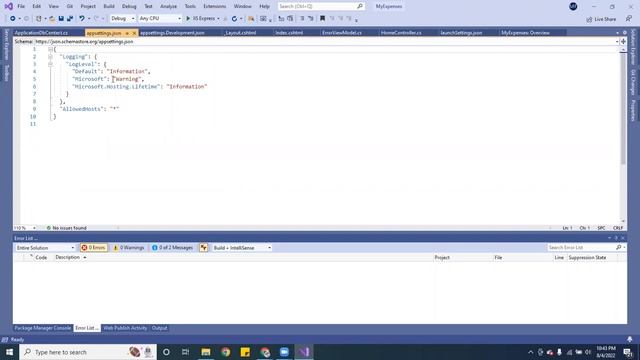This screenshot has width=640, height=360.
Task: Open the Test menu
Action: coord(148,7)
